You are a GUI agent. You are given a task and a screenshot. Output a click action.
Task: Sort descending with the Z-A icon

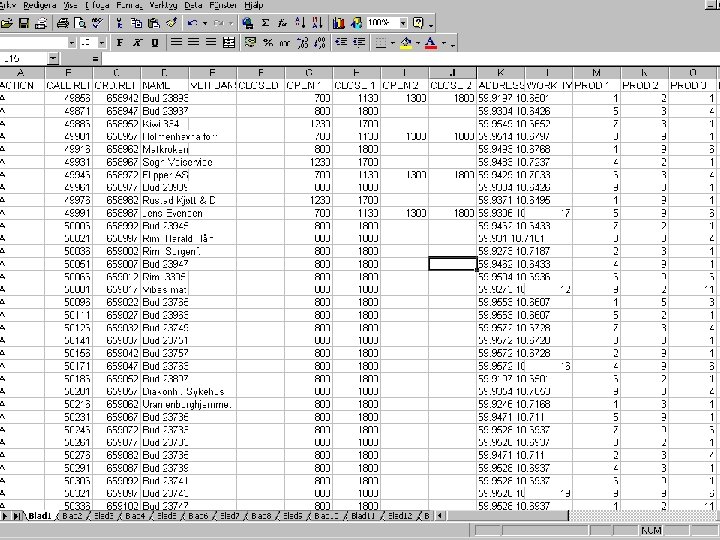click(x=317, y=23)
